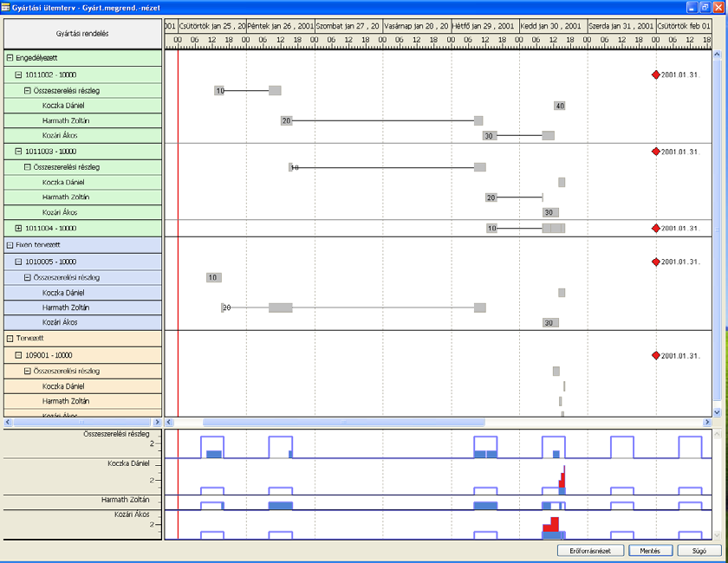Collapse Összeszerelési részleg under order 1011002
This screenshot has height=563, width=728.
tap(28, 90)
